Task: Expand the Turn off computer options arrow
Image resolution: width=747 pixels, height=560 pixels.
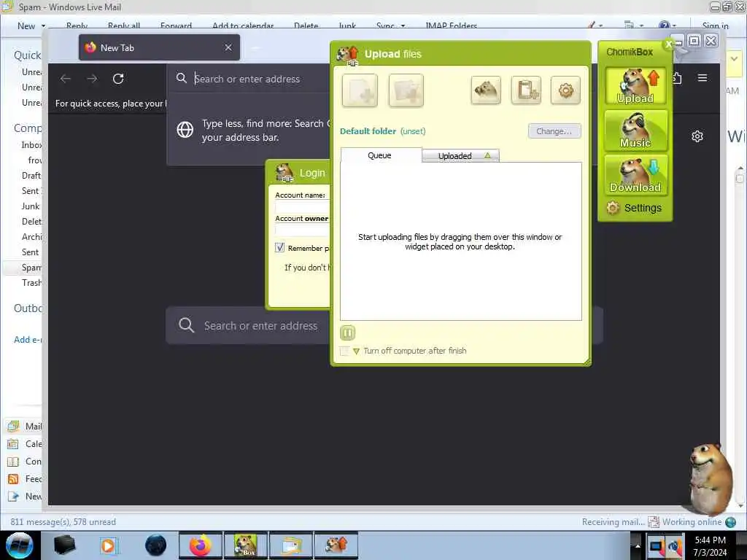Action: [356, 351]
